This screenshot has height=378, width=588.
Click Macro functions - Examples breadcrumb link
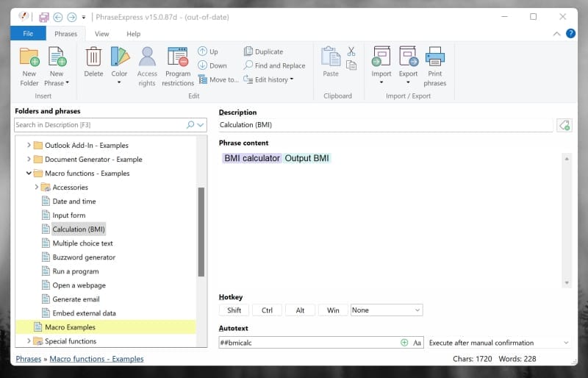point(96,358)
